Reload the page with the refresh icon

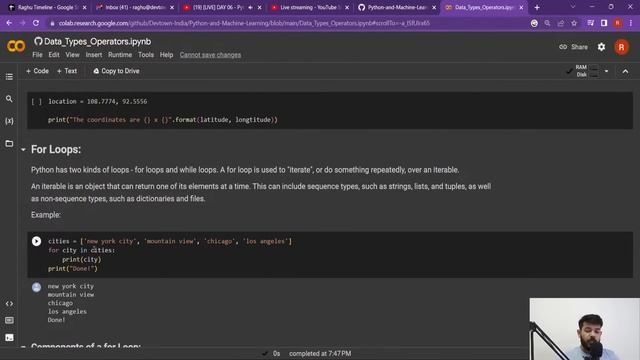click(x=36, y=23)
